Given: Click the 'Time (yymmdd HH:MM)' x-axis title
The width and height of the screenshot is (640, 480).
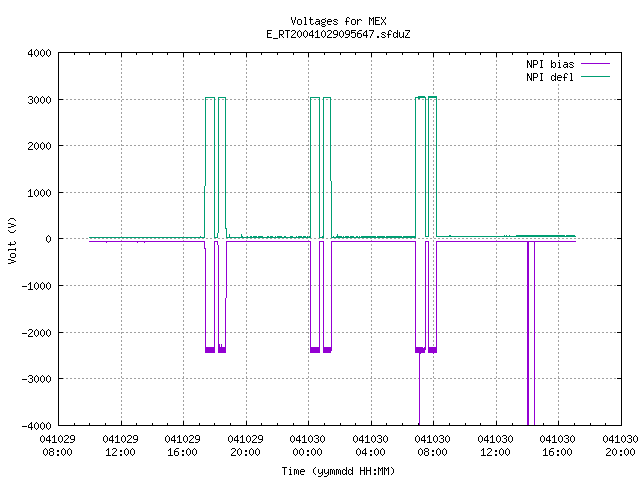Looking at the screenshot, I should click(x=338, y=471).
